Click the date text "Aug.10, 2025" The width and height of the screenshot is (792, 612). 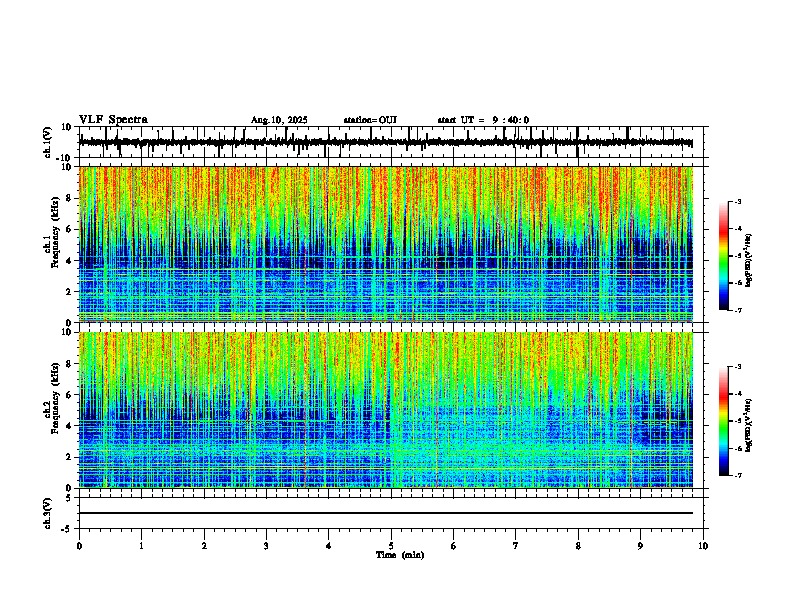coord(279,120)
